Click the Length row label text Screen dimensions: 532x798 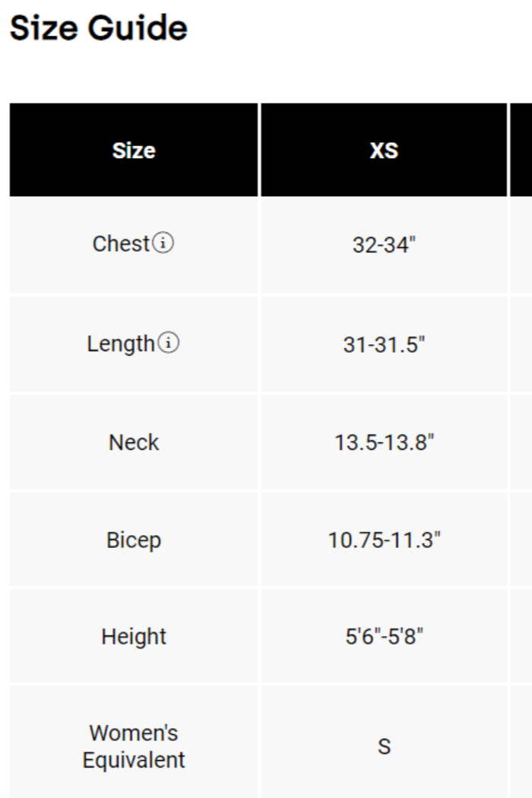(x=120, y=344)
